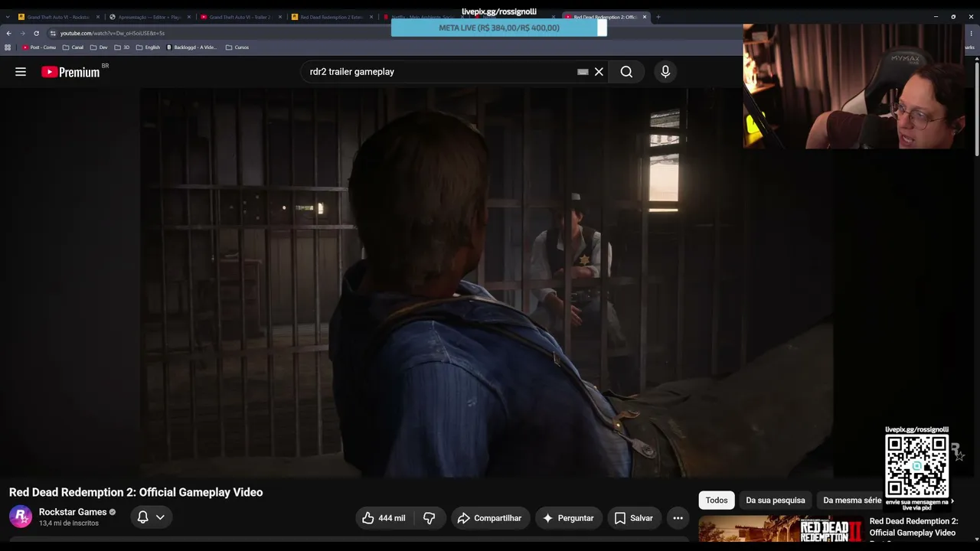Open notification options bell dropdown
The image size is (980, 551).
(x=151, y=517)
